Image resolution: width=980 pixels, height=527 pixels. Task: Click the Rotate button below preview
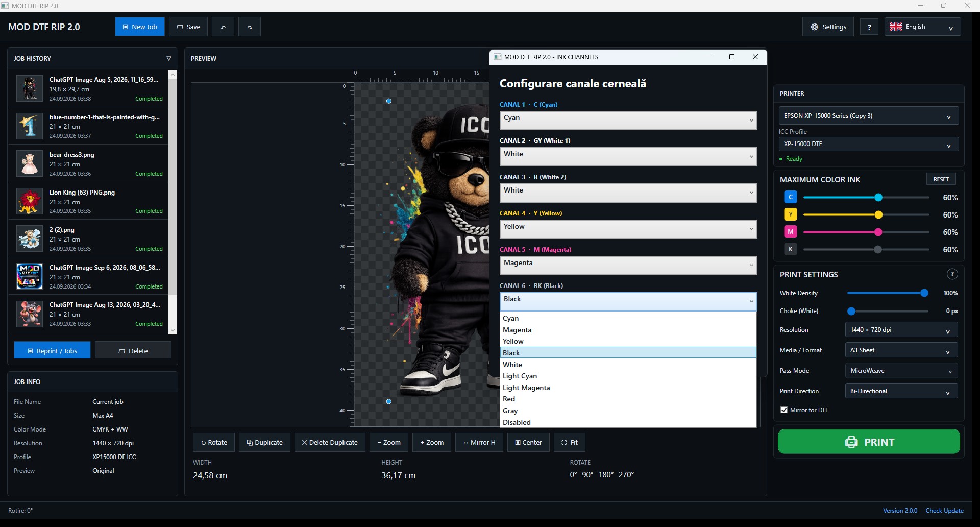[x=214, y=442]
